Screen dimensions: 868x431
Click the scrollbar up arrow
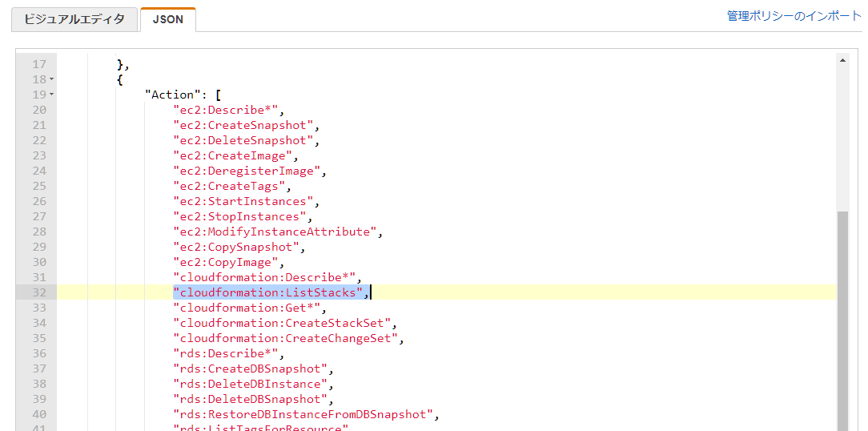tap(842, 60)
